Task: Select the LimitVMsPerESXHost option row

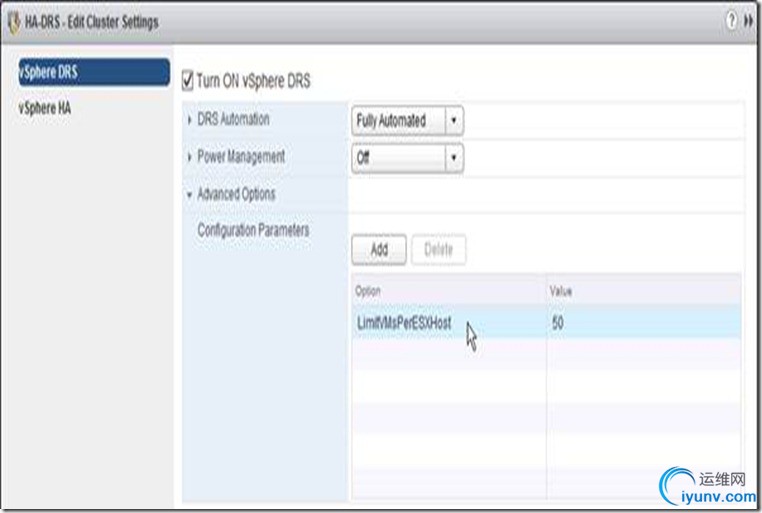Action: [x=546, y=323]
